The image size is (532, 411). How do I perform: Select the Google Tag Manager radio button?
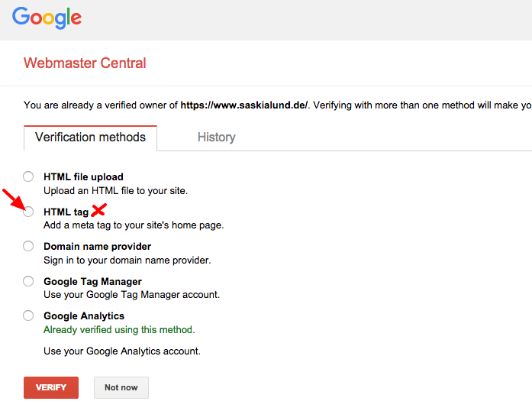click(x=28, y=281)
